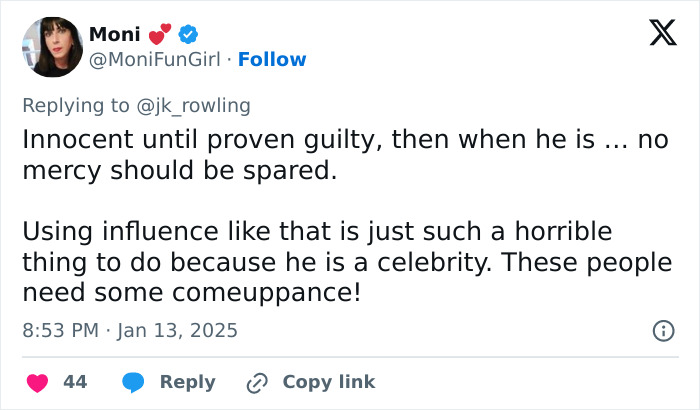700x410 pixels.
Task: Click the hearts emoji beside Moni
Action: coord(160,34)
